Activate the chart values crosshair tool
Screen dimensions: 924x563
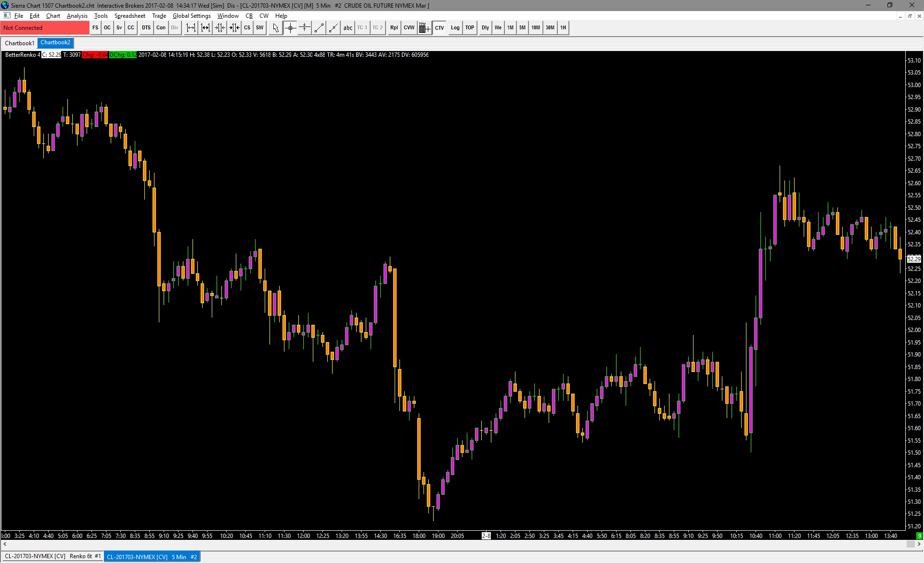coord(290,28)
